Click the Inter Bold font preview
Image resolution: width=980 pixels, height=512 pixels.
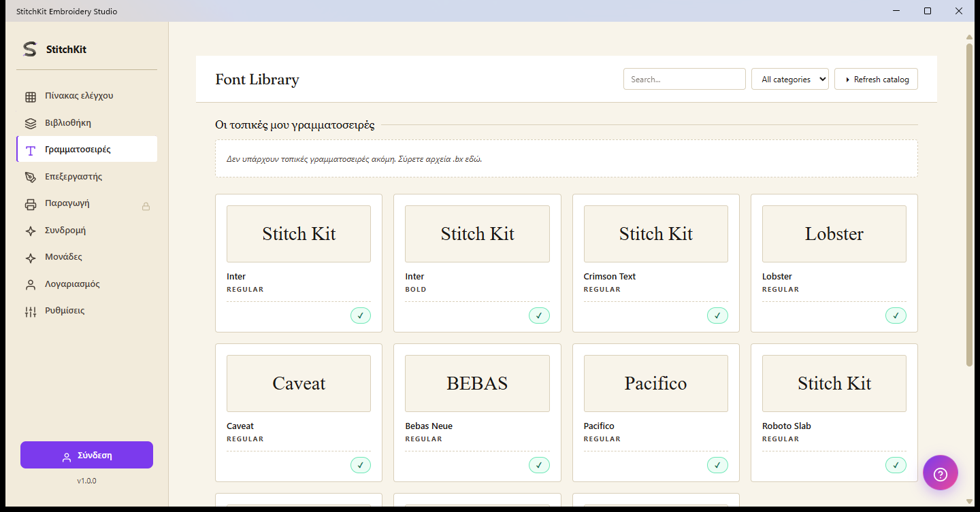[x=477, y=234]
